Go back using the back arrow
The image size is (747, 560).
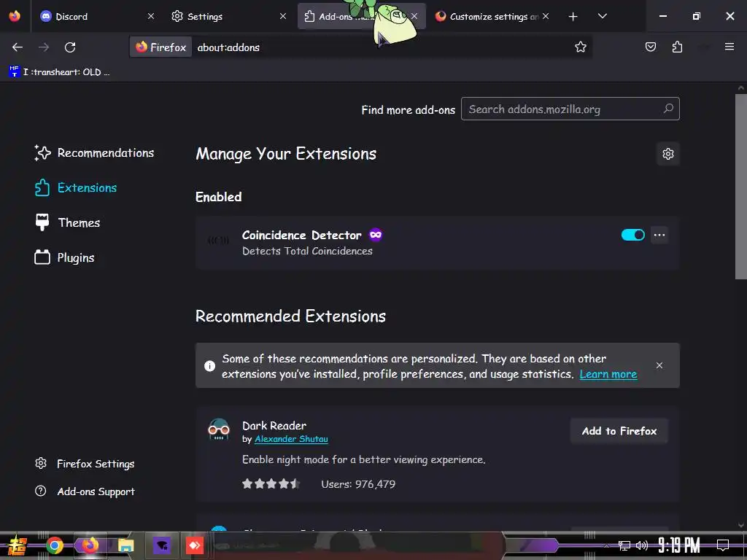[x=18, y=47]
